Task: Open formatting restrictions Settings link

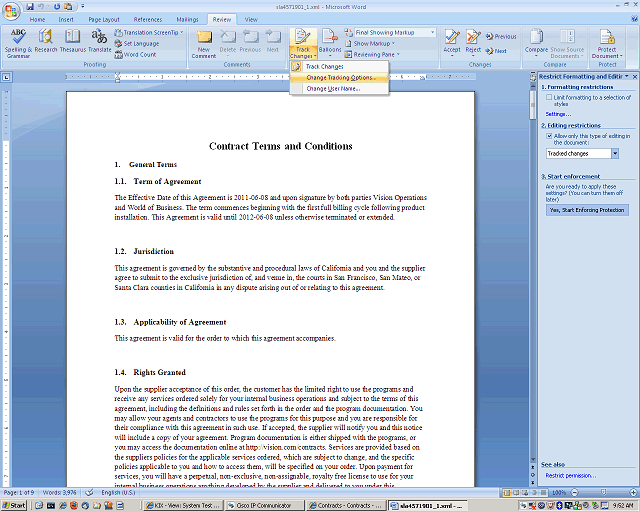Action: (x=558, y=114)
